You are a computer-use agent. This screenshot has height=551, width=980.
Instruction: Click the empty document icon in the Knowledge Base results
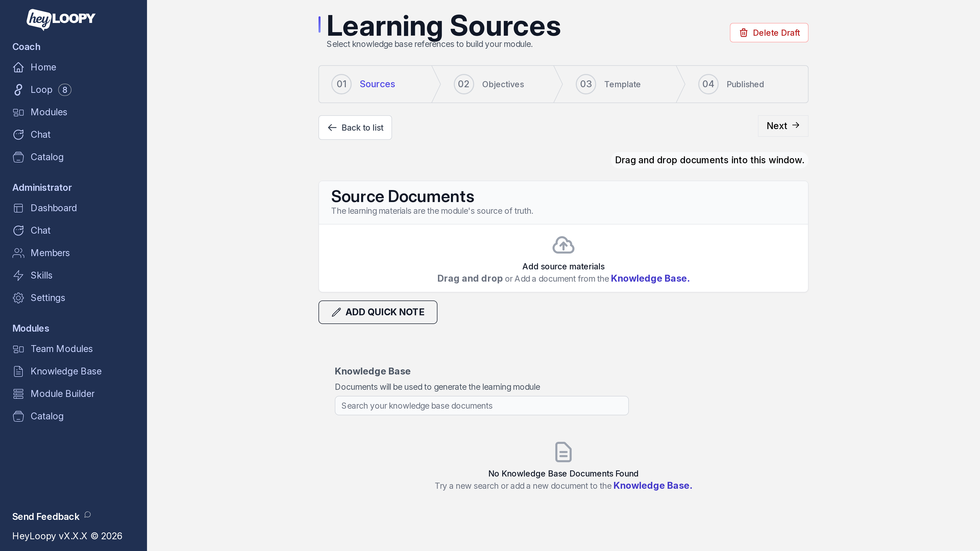[x=563, y=452]
